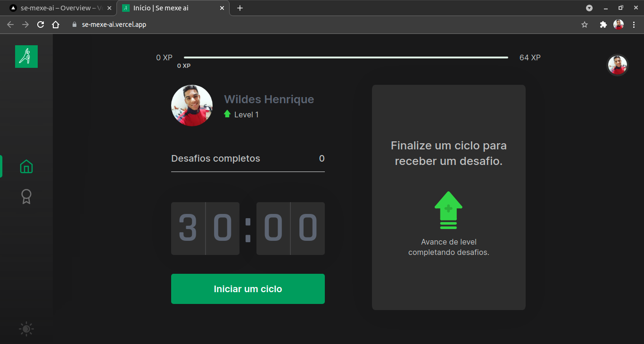Image resolution: width=644 pixels, height=344 pixels.
Task: Click the large 0 XP label left of the bar
Action: [x=165, y=57]
